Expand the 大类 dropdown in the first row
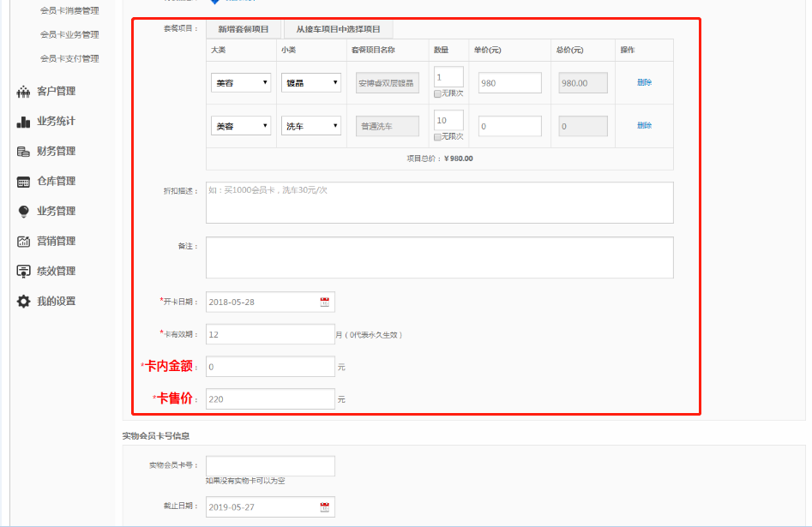Screen dimensions: 812x527 241,83
